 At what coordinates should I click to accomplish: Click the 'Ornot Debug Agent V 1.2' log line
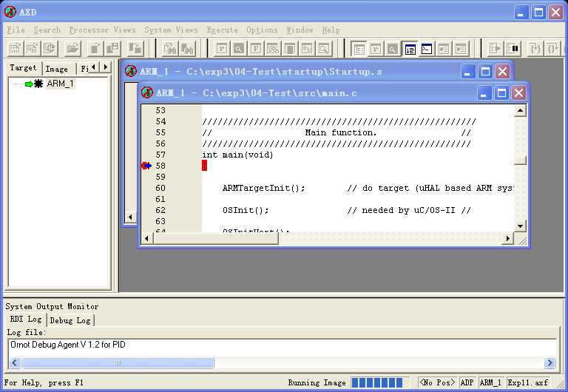coord(68,345)
